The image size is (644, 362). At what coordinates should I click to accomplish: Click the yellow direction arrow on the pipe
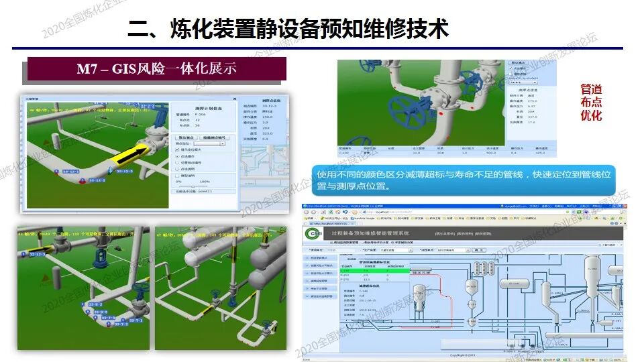pyautogui.click(x=130, y=154)
